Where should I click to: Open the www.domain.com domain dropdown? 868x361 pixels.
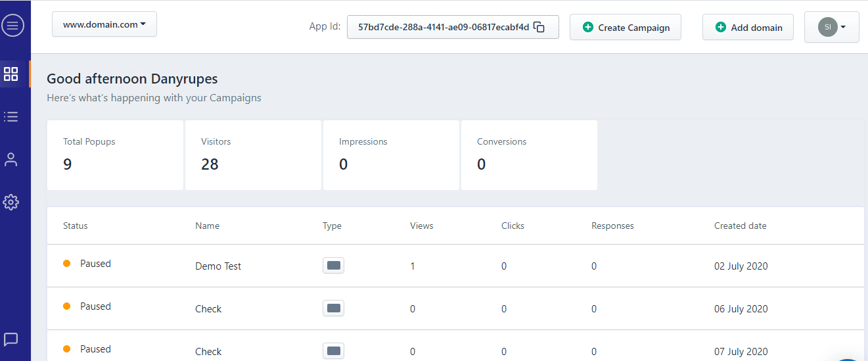[104, 24]
